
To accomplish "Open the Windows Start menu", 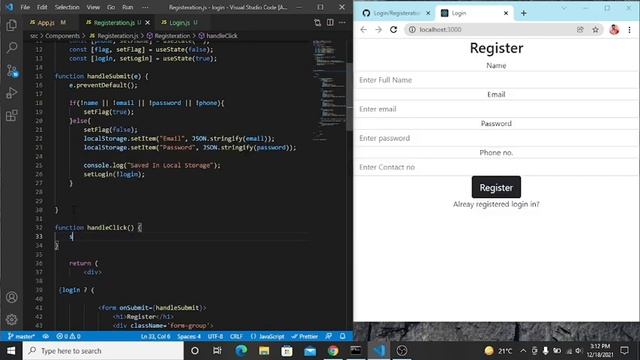I will (x=11, y=351).
